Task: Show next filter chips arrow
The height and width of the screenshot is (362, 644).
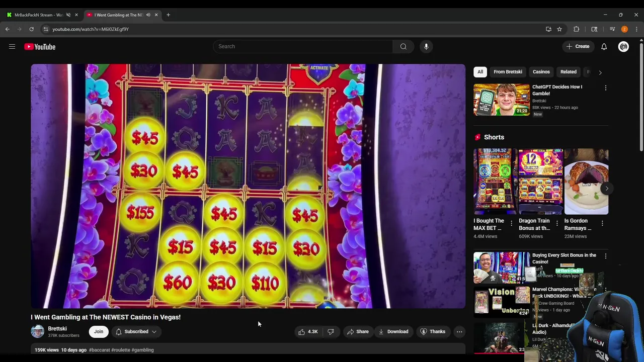Action: pos(600,72)
